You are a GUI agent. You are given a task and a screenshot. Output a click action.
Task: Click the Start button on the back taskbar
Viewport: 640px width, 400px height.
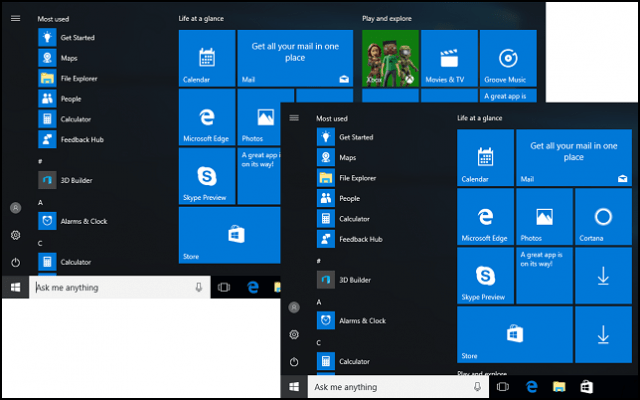click(x=16, y=287)
